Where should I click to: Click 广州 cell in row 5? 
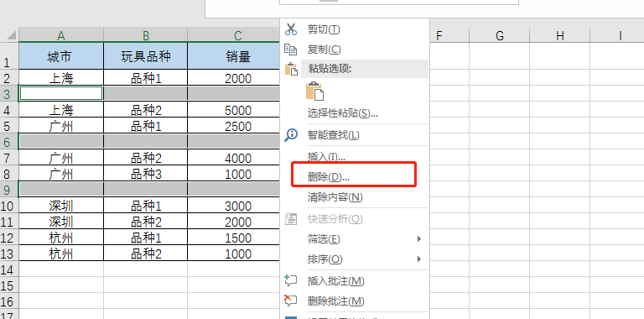click(61, 126)
